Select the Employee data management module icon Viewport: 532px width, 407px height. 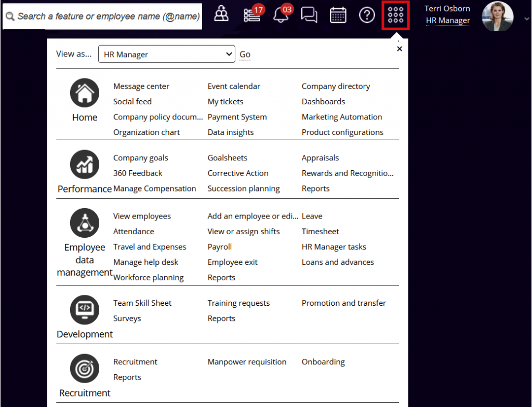(84, 223)
